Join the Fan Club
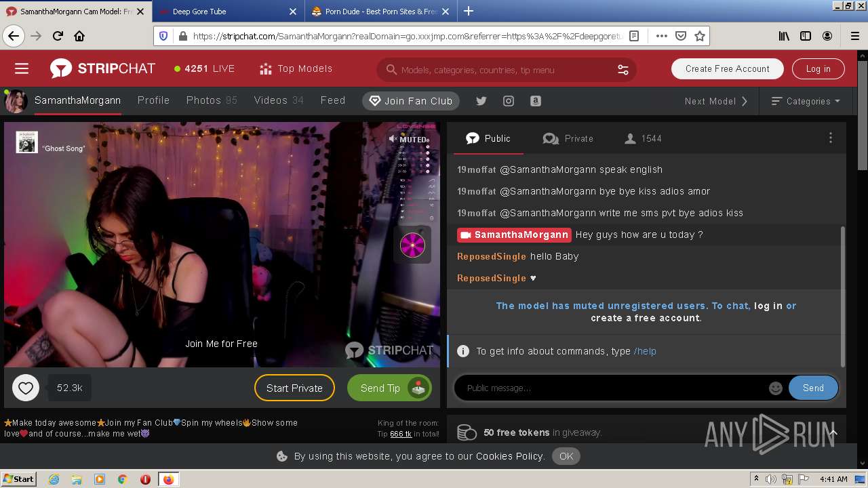868x488 pixels. (411, 101)
